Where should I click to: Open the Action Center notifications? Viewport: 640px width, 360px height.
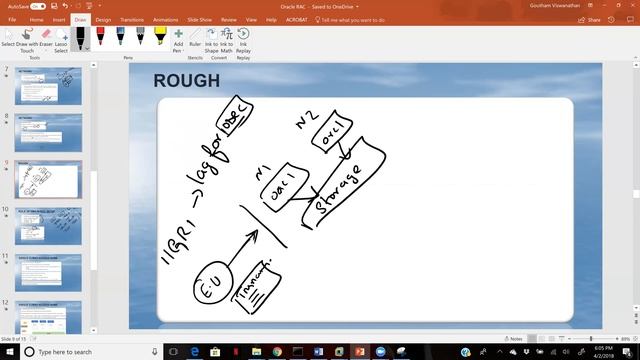coord(627,351)
